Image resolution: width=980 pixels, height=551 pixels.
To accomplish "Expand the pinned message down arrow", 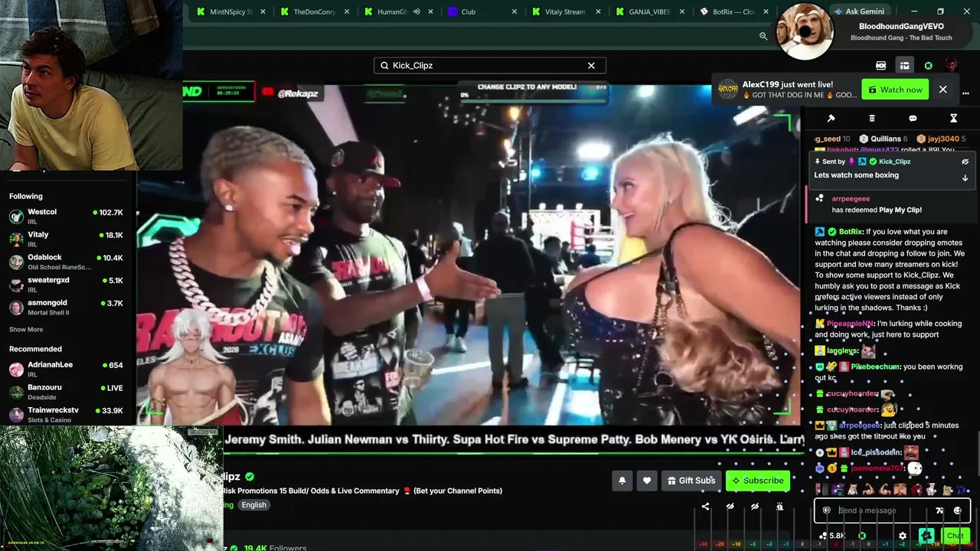I will [x=965, y=178].
